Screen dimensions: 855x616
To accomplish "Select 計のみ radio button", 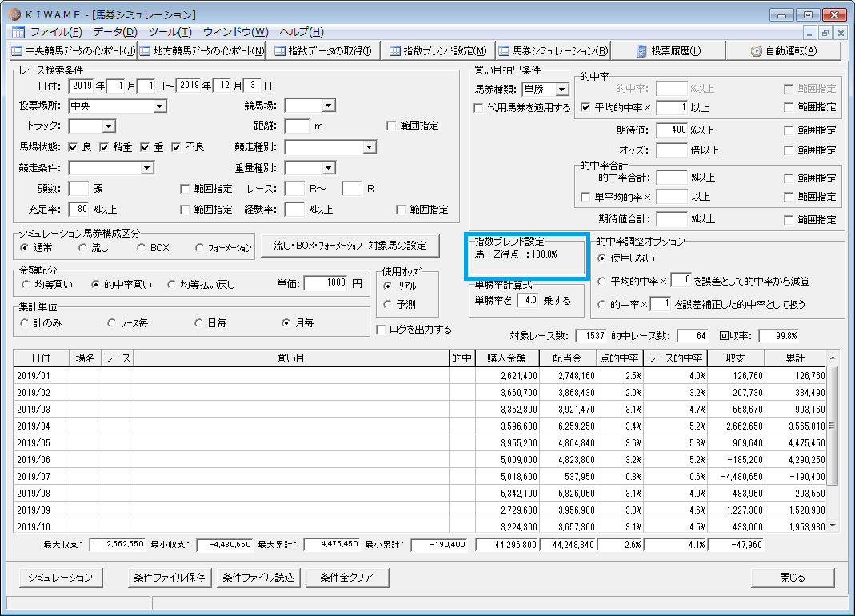I will coord(24,323).
